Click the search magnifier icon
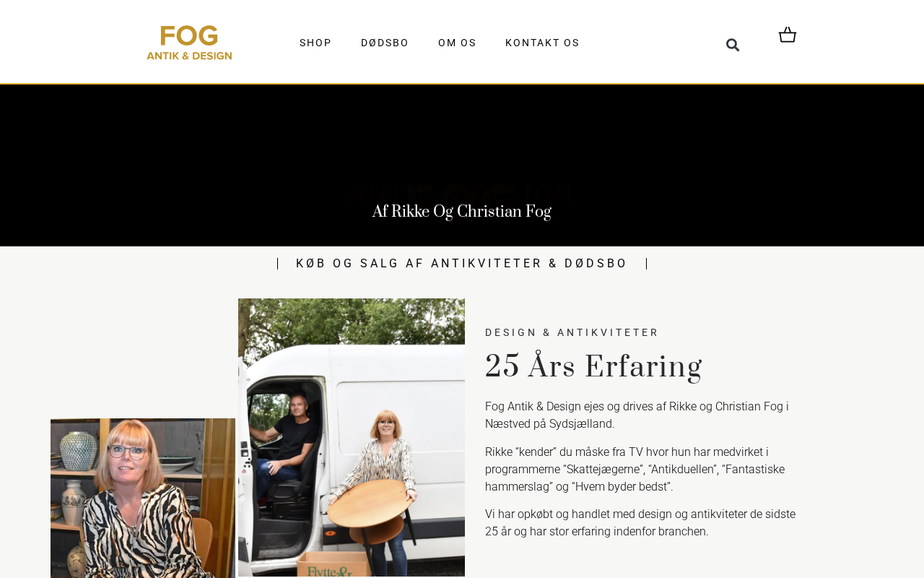The width and height of the screenshot is (924, 578). coord(733,45)
